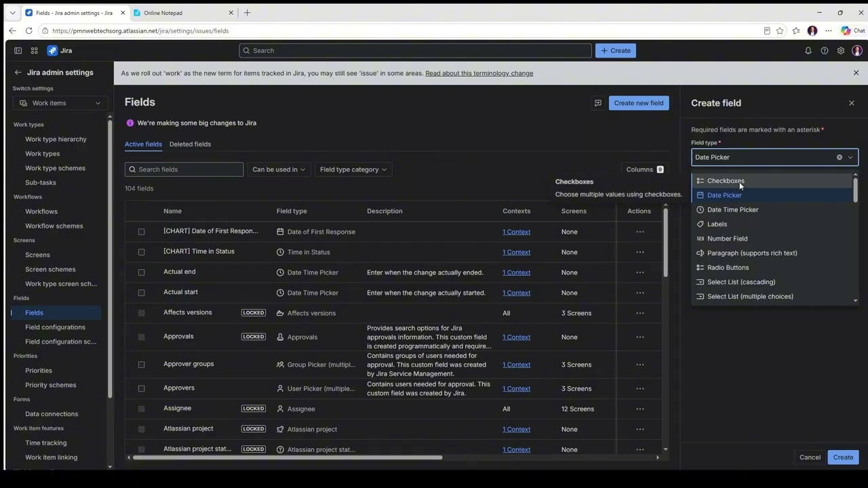Click the Jira logo icon
The width and height of the screenshot is (868, 488).
tap(52, 51)
